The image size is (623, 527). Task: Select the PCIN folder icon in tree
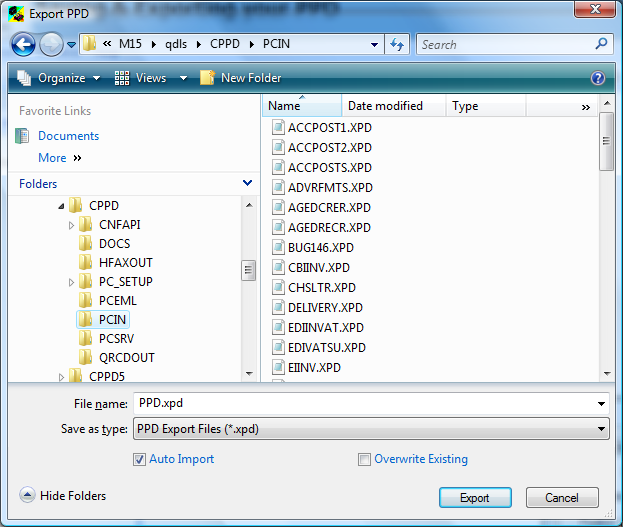[86, 320]
